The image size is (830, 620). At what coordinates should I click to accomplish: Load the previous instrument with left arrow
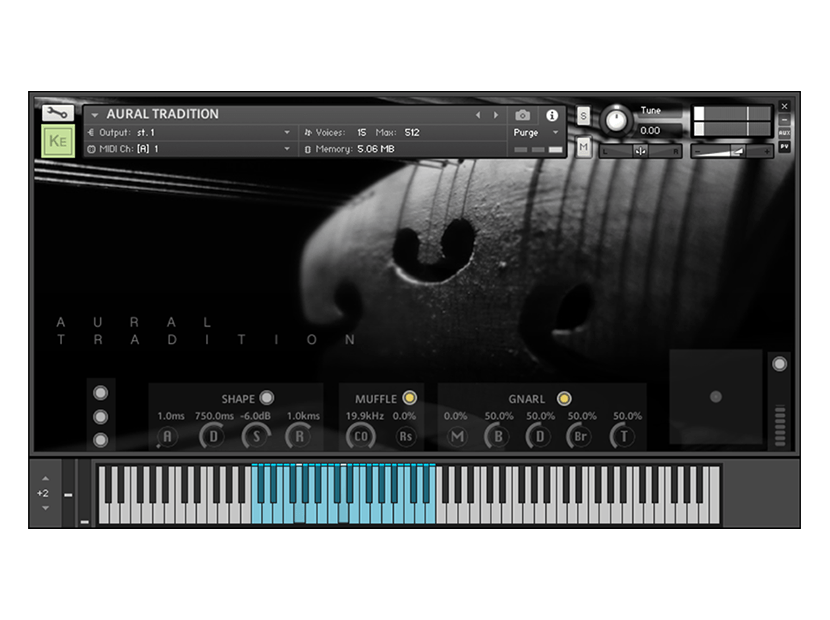point(478,115)
